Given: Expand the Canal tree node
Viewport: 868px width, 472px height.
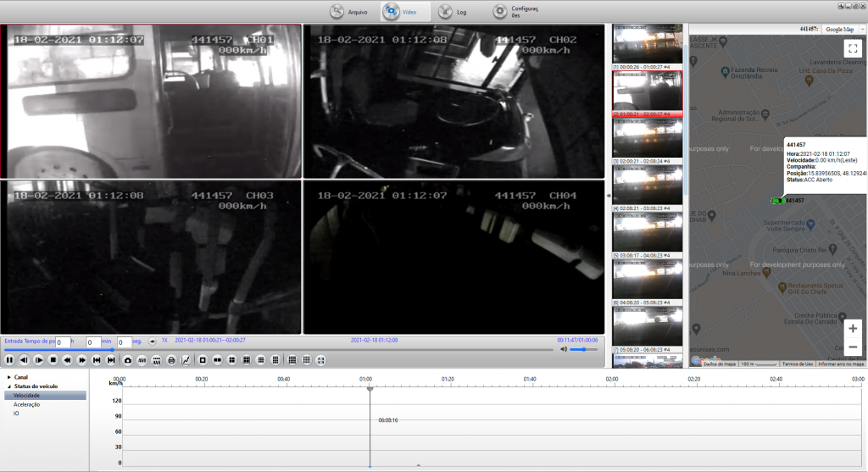Looking at the screenshot, I should click(x=9, y=377).
